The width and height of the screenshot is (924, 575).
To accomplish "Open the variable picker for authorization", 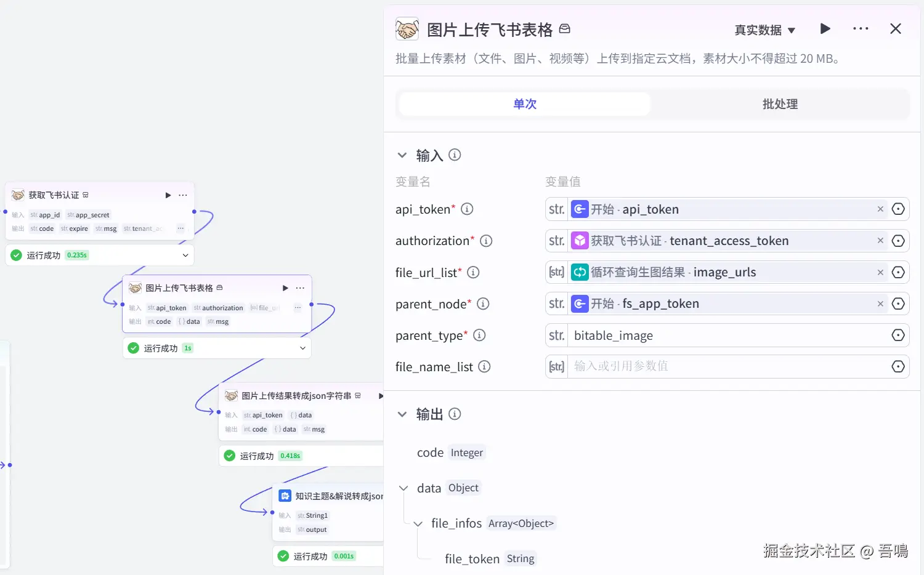I will (898, 241).
